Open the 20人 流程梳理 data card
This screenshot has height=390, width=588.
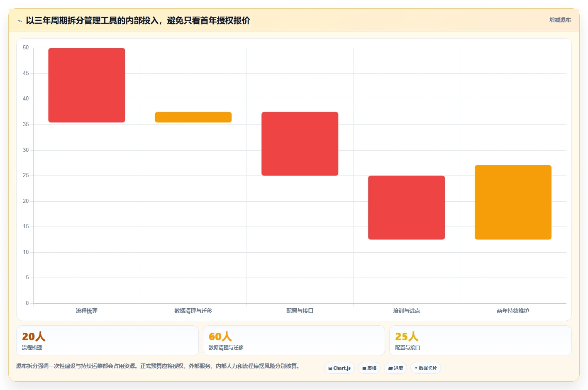tap(107, 341)
